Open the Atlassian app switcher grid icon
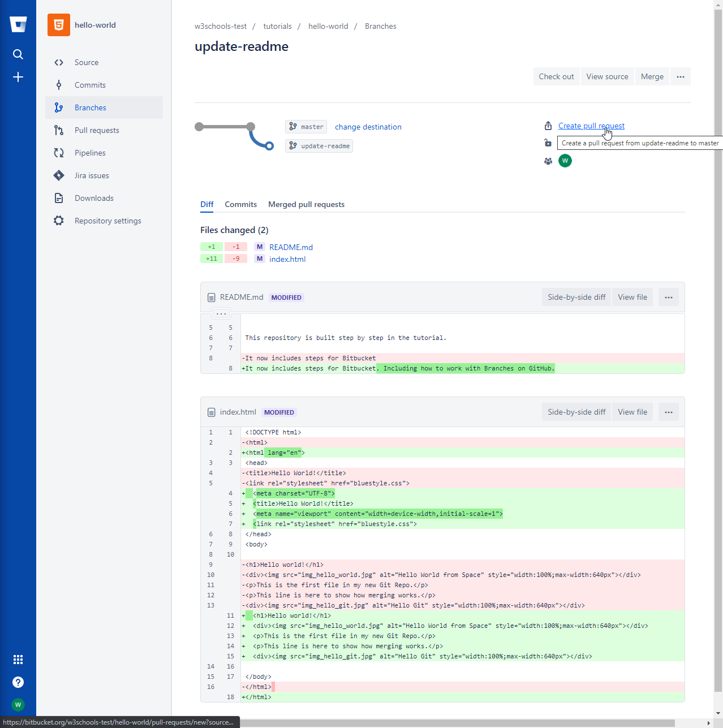Screen dimensions: 723x728 point(18,660)
